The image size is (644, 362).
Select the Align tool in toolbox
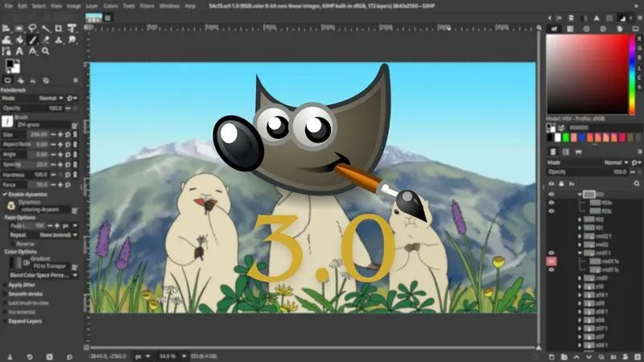(x=6, y=28)
